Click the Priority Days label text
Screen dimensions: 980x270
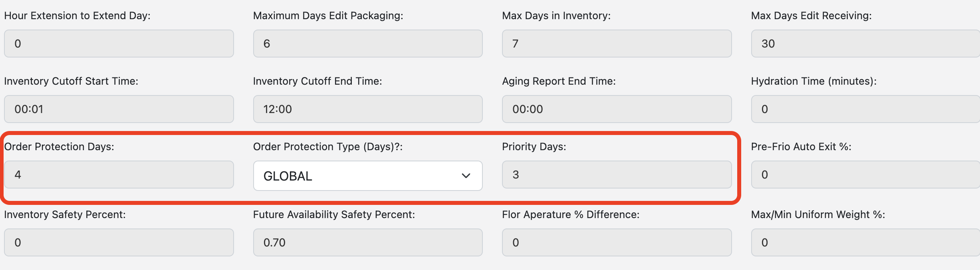[x=534, y=147]
